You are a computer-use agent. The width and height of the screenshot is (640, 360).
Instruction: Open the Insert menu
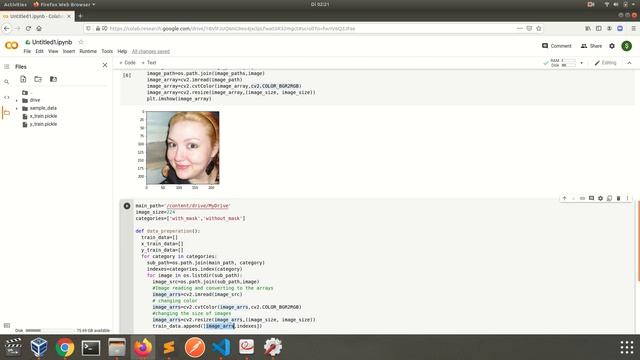click(69, 51)
